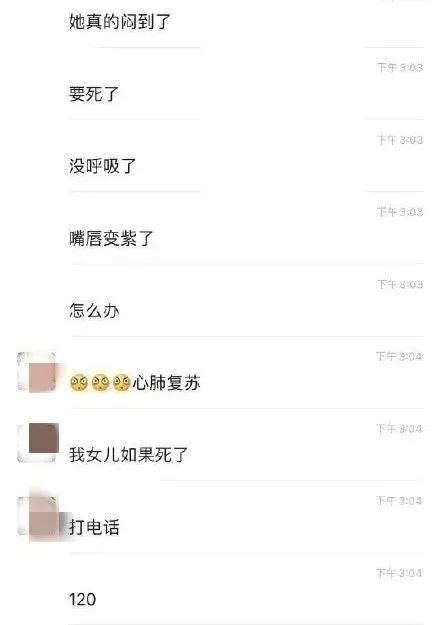This screenshot has height=625, width=440.
Task: Select the message 要死了
Action: pos(94,94)
